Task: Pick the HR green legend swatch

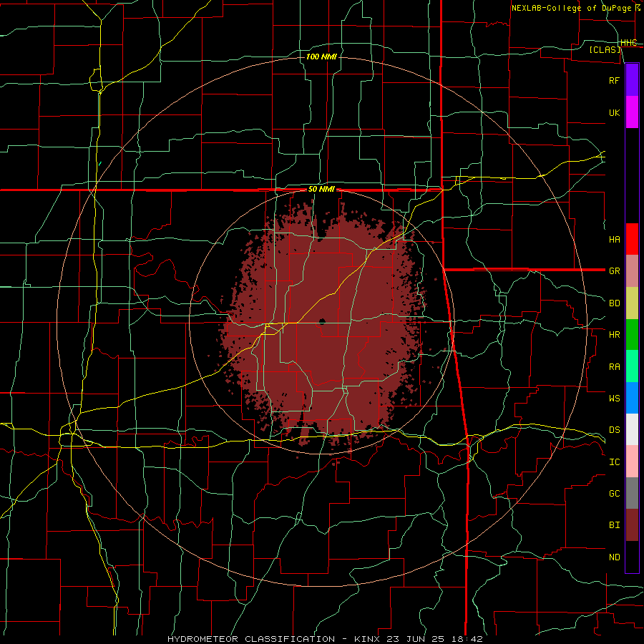Action: [x=632, y=334]
